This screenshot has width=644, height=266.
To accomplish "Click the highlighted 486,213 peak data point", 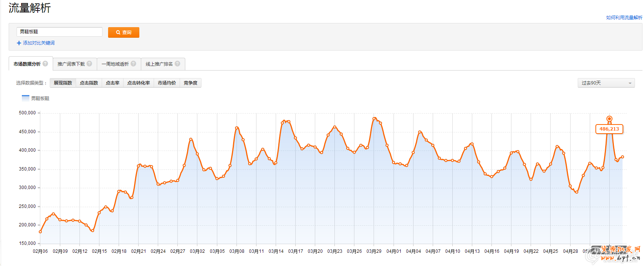I will tap(609, 119).
